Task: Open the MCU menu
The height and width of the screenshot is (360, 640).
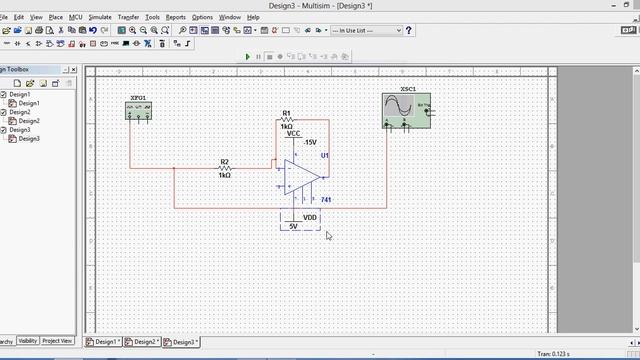Action: point(76,17)
